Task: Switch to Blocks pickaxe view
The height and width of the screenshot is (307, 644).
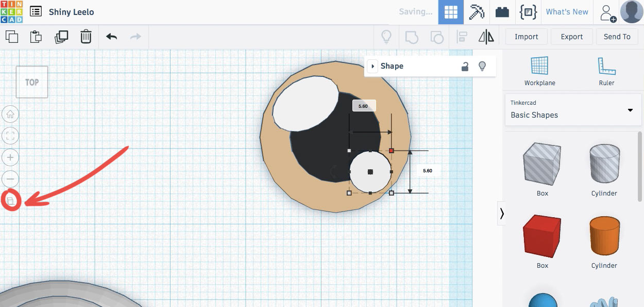Action: 477,12
